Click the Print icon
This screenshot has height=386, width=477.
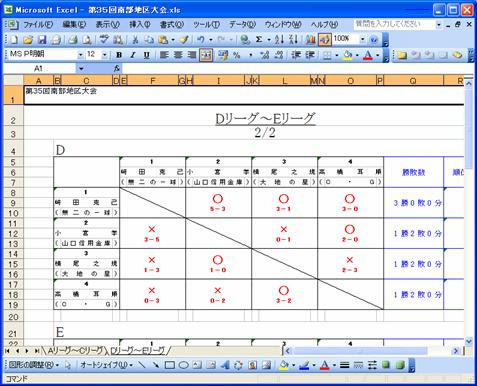click(x=73, y=40)
